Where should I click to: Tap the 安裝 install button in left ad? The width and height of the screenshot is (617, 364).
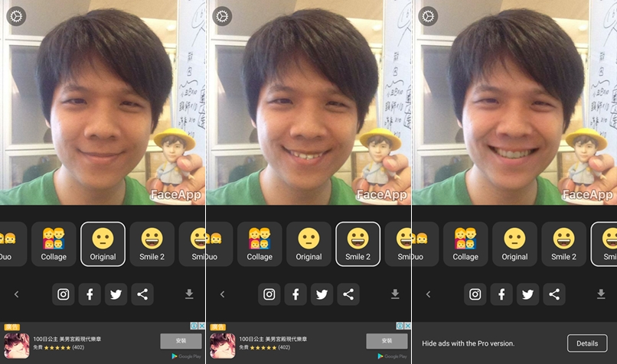tap(181, 341)
